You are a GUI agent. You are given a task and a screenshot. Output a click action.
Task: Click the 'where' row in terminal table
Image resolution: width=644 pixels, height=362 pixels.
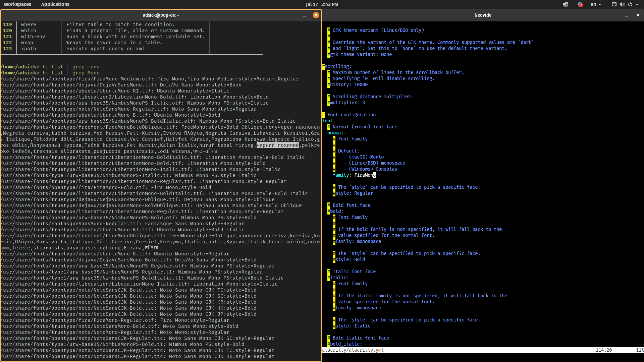[x=106, y=24]
